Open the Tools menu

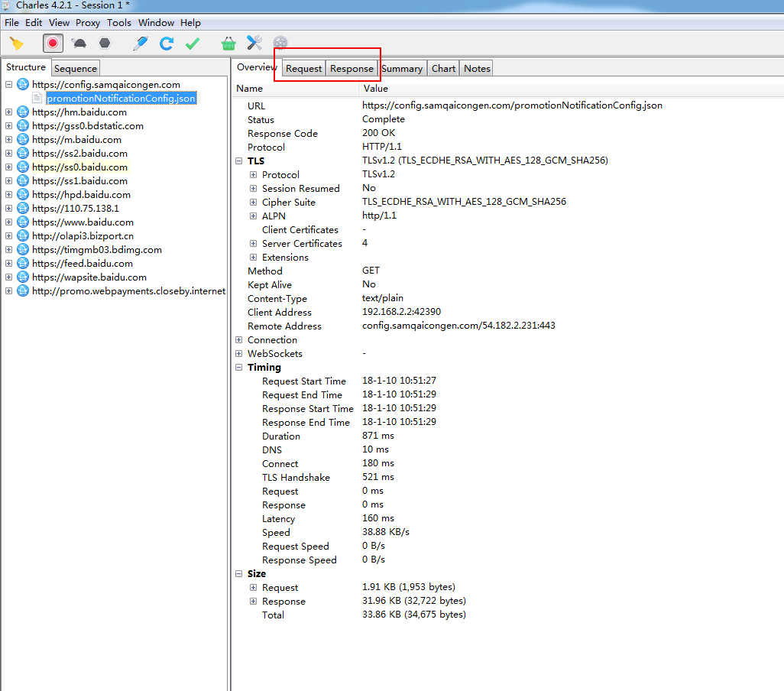119,22
